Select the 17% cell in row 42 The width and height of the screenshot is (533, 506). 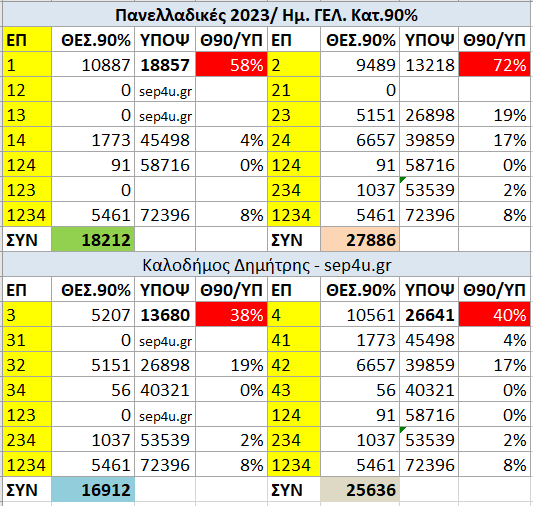[x=495, y=365]
